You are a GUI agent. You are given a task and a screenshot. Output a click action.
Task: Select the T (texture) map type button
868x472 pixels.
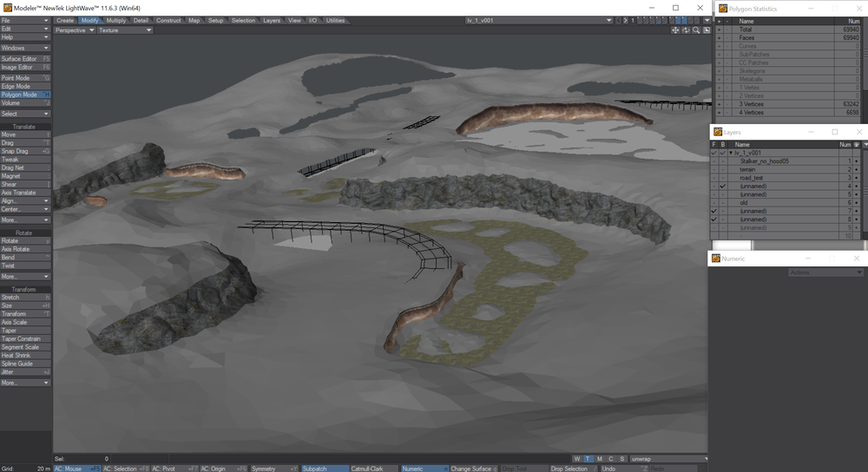coord(588,458)
